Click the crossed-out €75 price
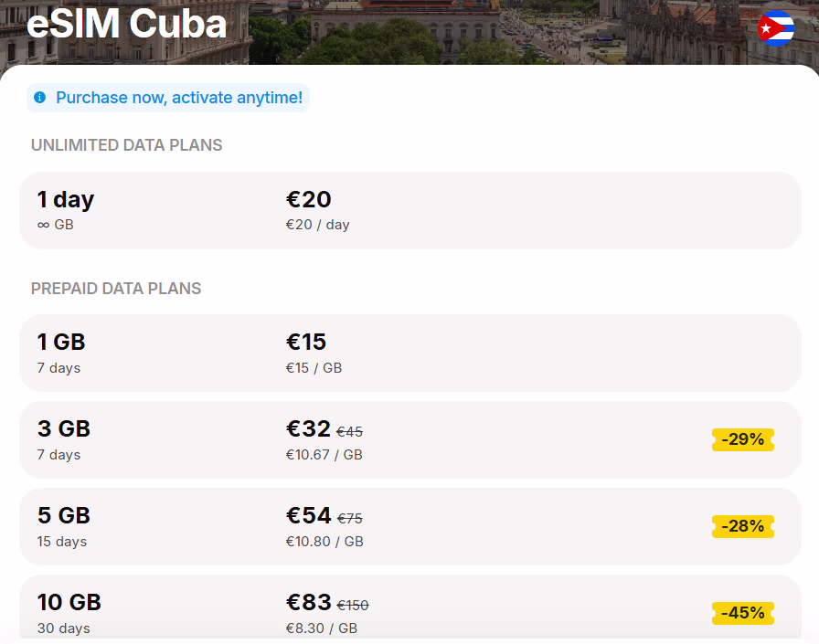 coord(350,519)
